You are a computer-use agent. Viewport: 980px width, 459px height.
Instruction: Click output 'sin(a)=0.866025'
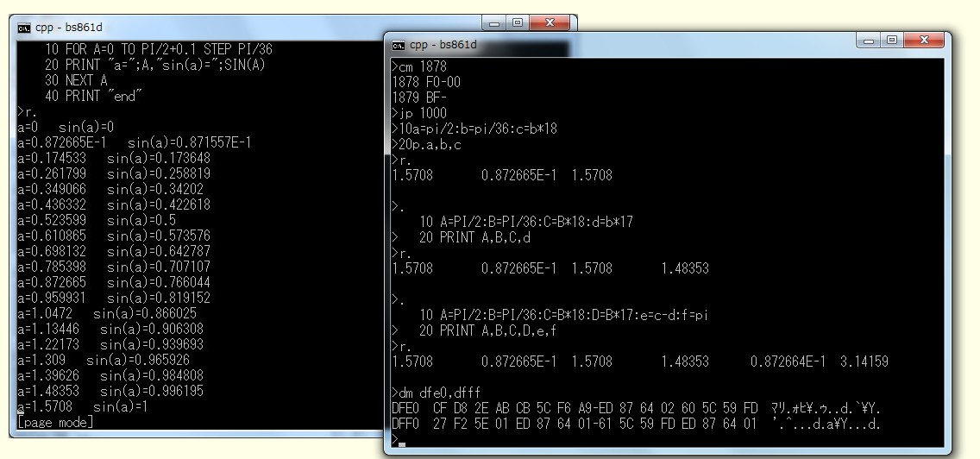[x=145, y=313]
